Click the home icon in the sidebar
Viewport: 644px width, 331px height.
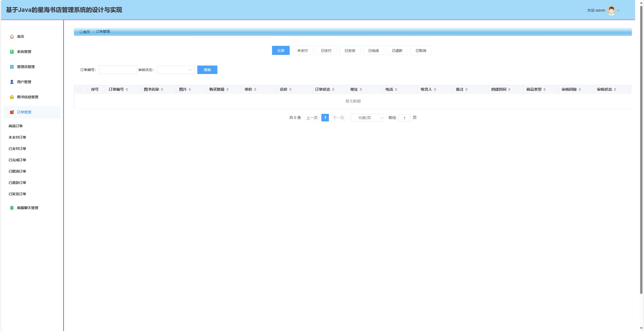[12, 37]
